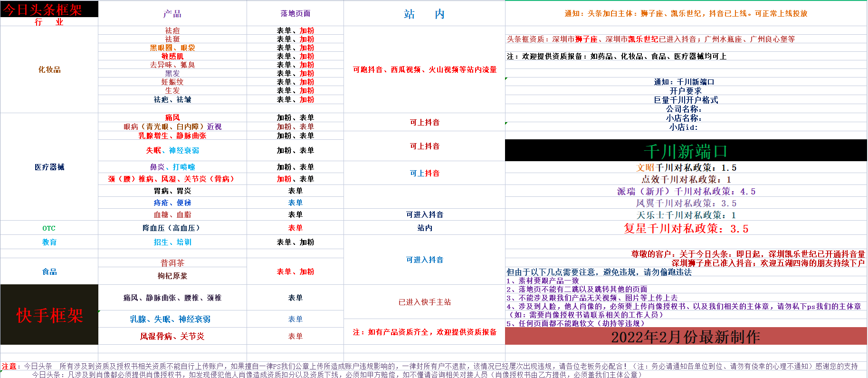
Task: Select the blue 教育 industry cell
Action: [49, 242]
